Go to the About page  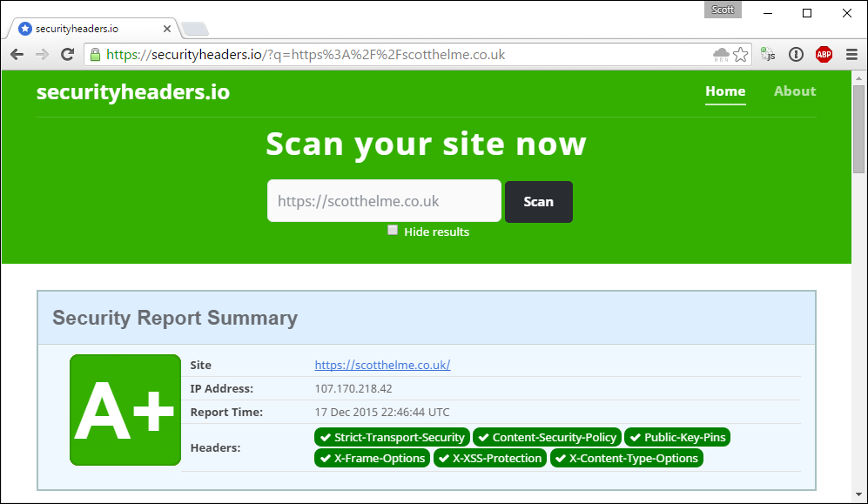[794, 91]
